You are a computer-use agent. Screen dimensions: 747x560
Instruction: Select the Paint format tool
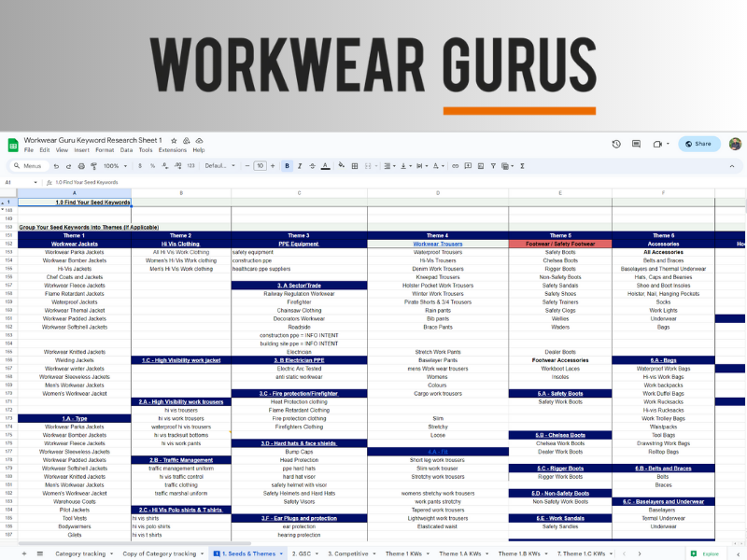click(x=92, y=165)
